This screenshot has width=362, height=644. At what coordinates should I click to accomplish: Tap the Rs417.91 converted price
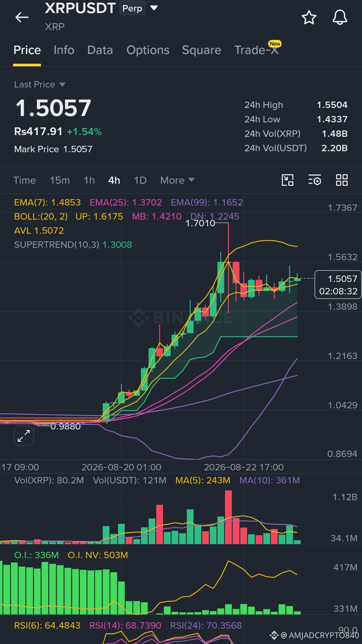click(x=38, y=131)
